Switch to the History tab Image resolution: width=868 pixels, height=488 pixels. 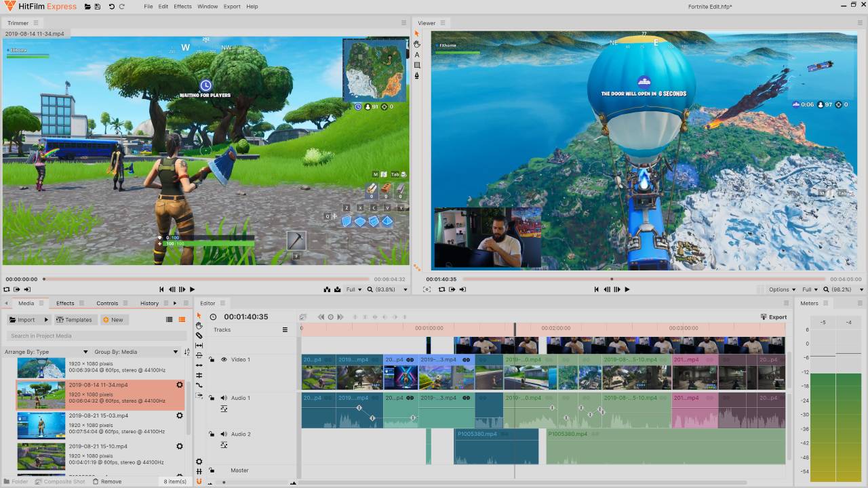tap(149, 303)
